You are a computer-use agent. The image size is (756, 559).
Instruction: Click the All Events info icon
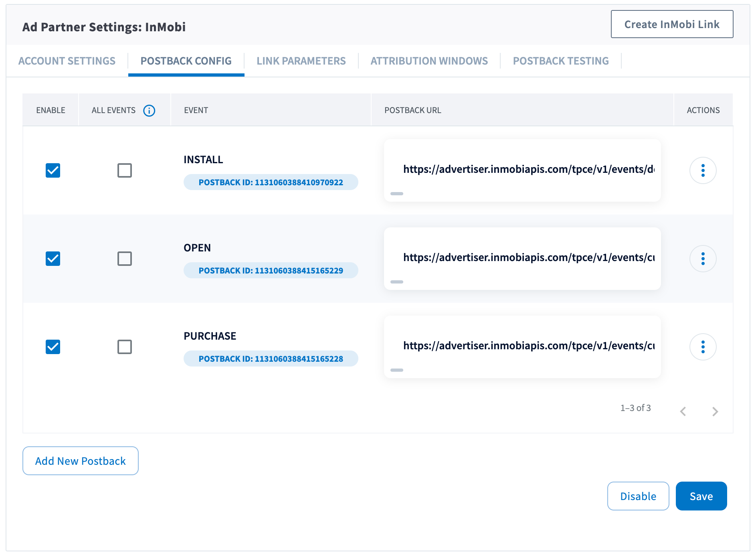tap(149, 110)
